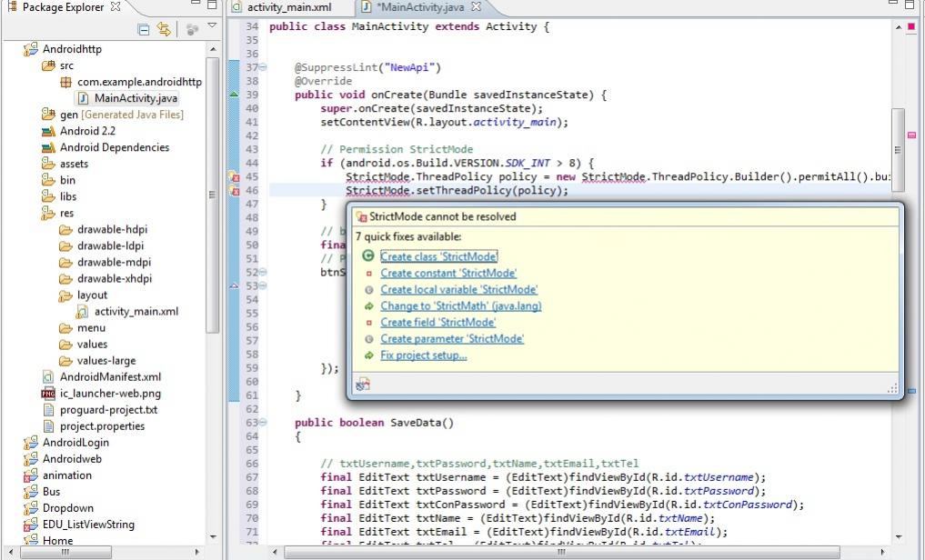Screen dimensions: 925x560
Task: Select the EDU_ListViewString project
Action: [x=88, y=524]
